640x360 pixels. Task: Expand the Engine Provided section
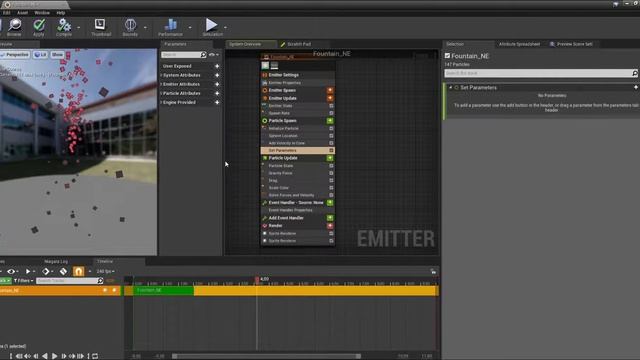tap(162, 102)
